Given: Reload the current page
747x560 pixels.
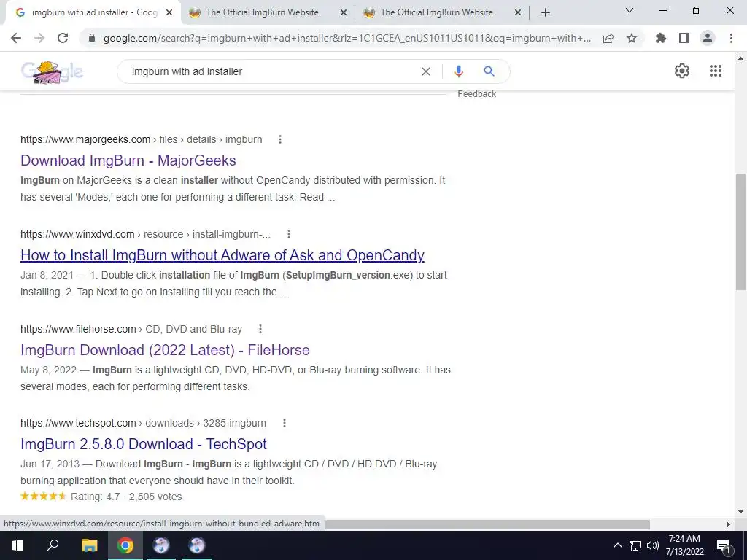Looking at the screenshot, I should pos(63,38).
